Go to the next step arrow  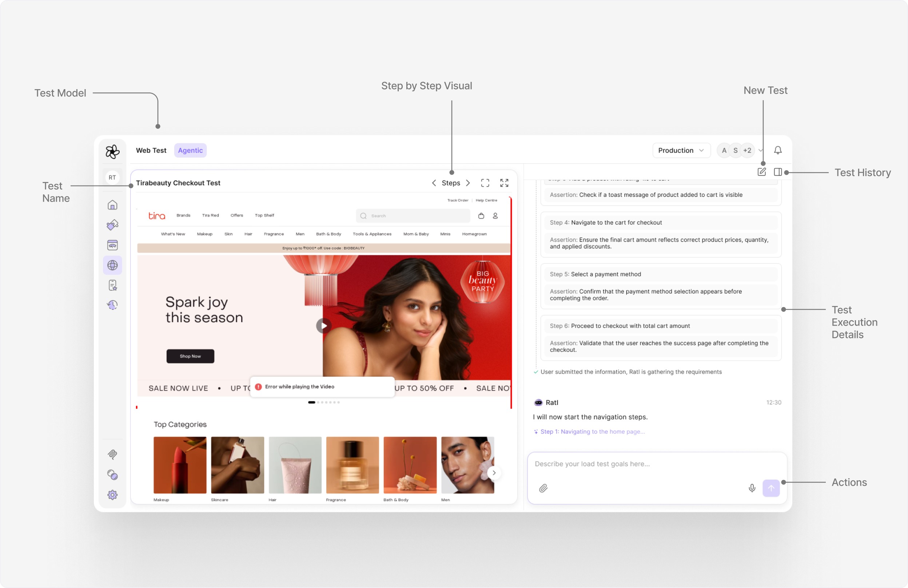point(468,183)
